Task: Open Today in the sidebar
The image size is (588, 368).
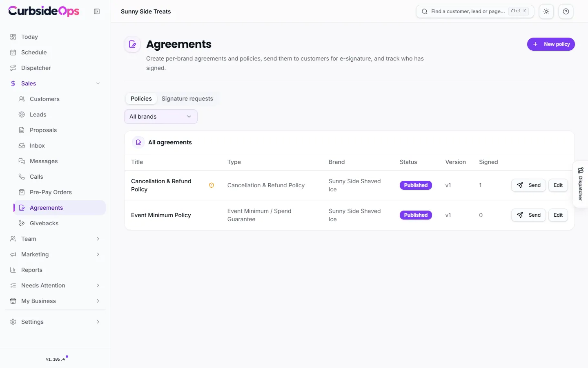Action: coord(55,37)
